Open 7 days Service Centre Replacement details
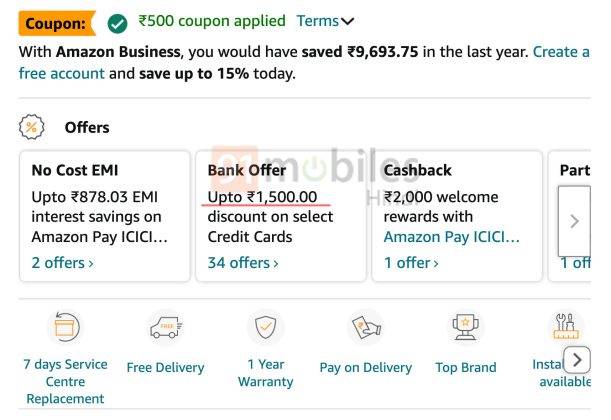Viewport: 611px width, 420px height. pos(65,381)
